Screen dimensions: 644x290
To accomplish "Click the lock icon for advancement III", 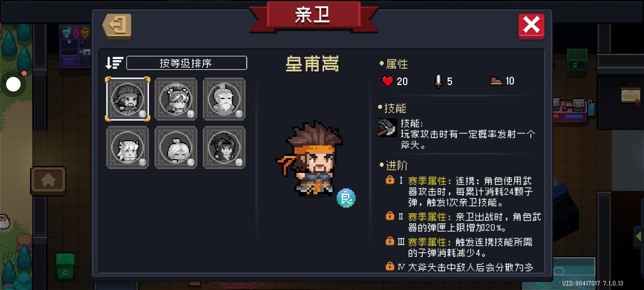I will pos(390,241).
